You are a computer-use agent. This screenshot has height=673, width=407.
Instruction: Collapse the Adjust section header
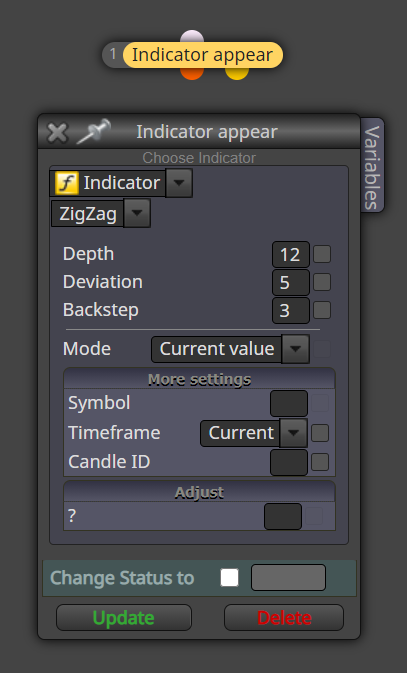click(199, 492)
